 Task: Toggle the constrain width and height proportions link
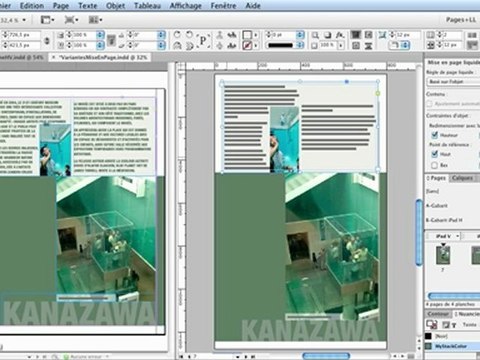pos(47,40)
